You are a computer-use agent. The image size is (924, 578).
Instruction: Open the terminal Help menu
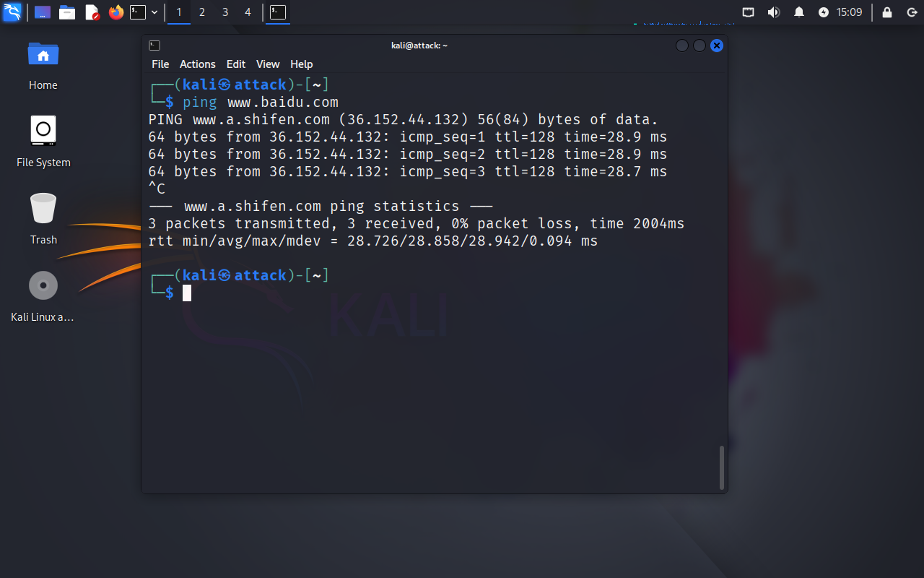point(301,64)
